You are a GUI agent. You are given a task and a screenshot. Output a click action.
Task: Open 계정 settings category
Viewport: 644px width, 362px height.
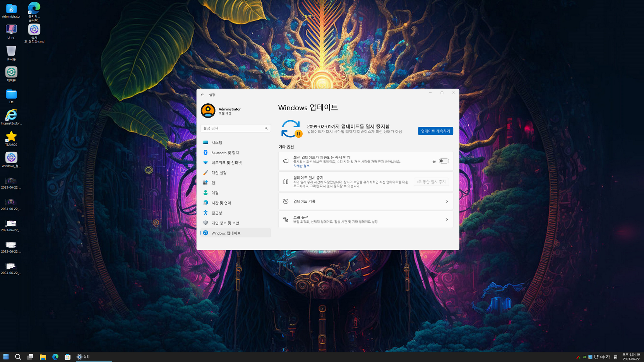click(236, 193)
